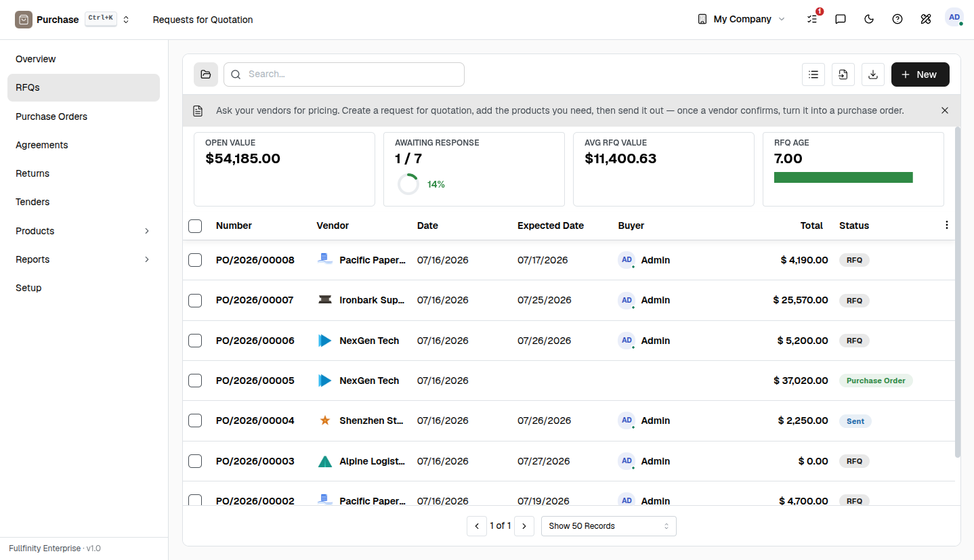Click the export download icon
Viewport: 974px width, 560px height.
click(x=873, y=74)
